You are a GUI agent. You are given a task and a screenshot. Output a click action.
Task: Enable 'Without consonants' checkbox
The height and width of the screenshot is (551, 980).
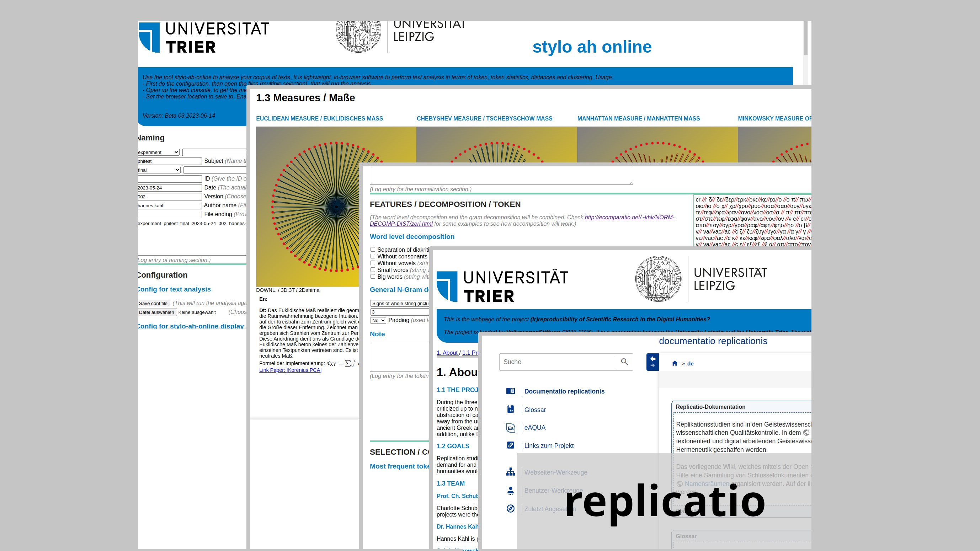[x=373, y=256]
